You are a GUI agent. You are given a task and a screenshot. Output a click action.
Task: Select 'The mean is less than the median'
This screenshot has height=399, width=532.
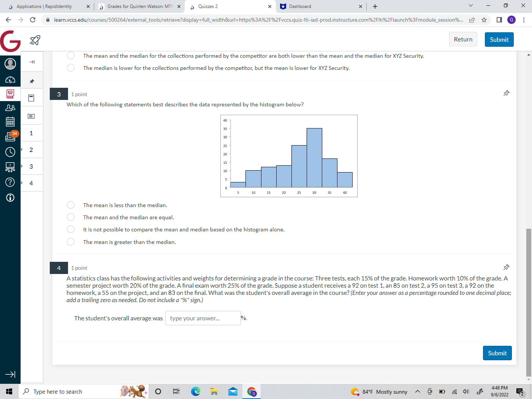[71, 205]
